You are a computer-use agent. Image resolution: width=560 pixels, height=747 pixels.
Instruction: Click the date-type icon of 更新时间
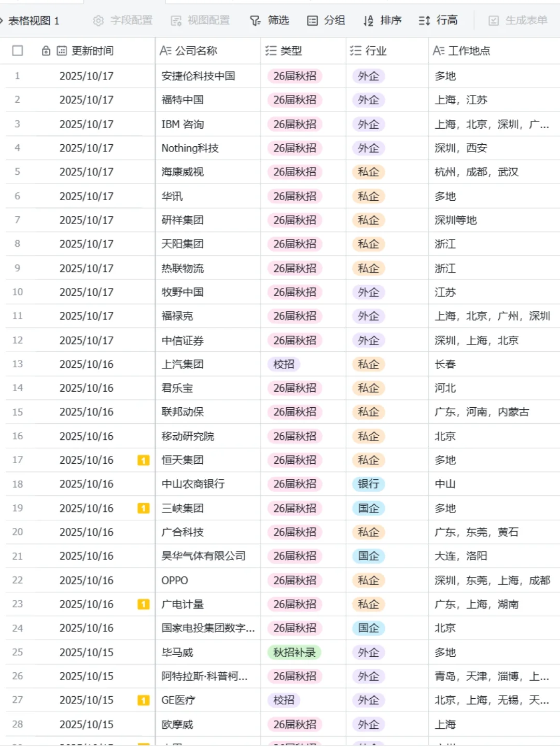pos(62,50)
